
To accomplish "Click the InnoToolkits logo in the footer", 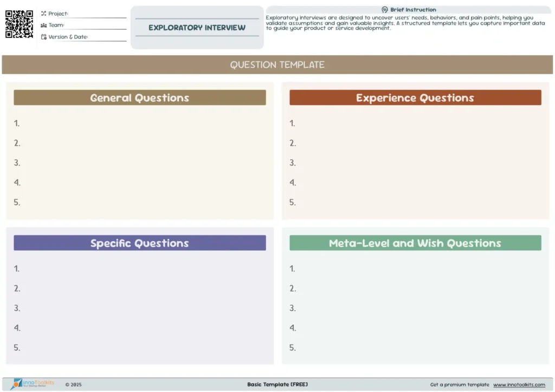I will tap(33, 384).
